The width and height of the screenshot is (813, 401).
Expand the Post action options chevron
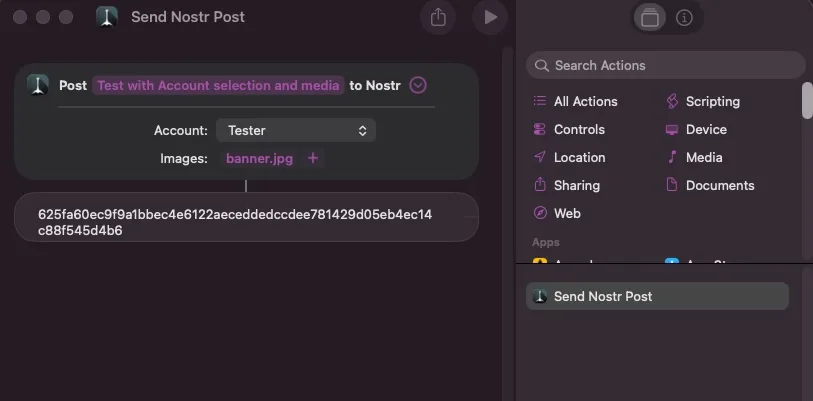click(418, 85)
